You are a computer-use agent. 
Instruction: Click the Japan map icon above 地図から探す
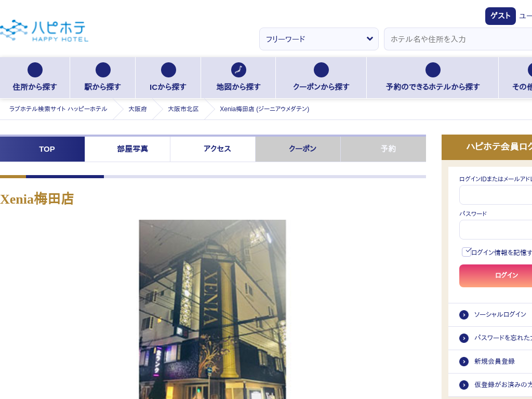238,70
